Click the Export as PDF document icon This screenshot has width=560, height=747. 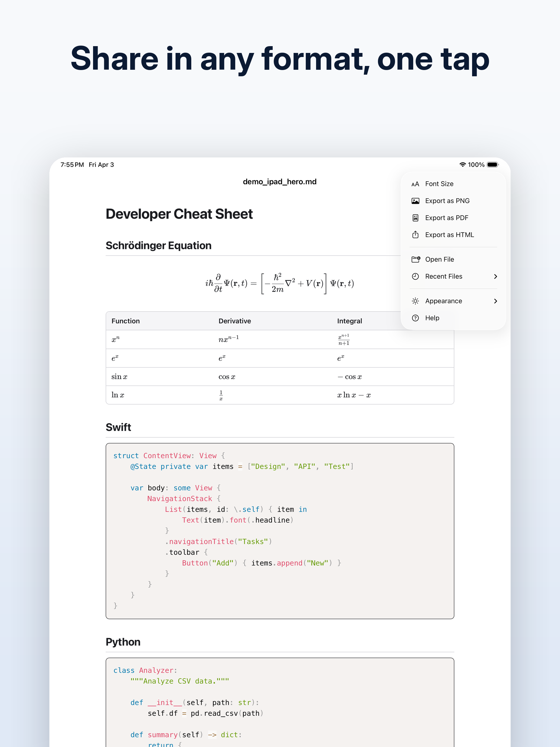point(415,218)
